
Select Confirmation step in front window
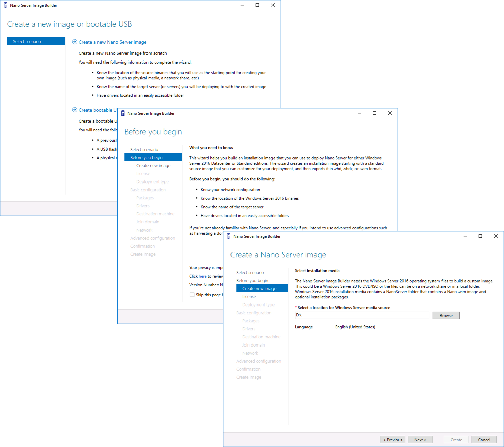pyautogui.click(x=248, y=369)
